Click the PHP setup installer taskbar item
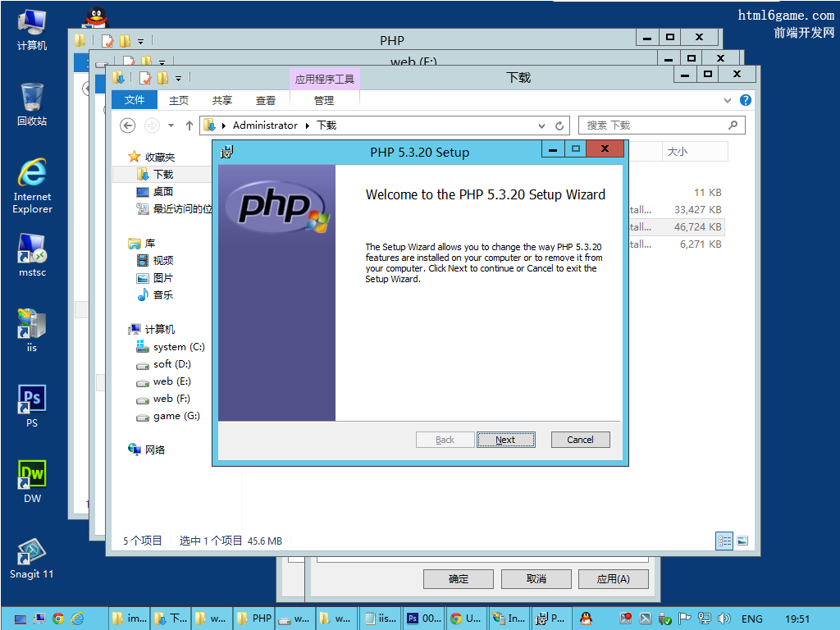This screenshot has width=840, height=630. (551, 619)
